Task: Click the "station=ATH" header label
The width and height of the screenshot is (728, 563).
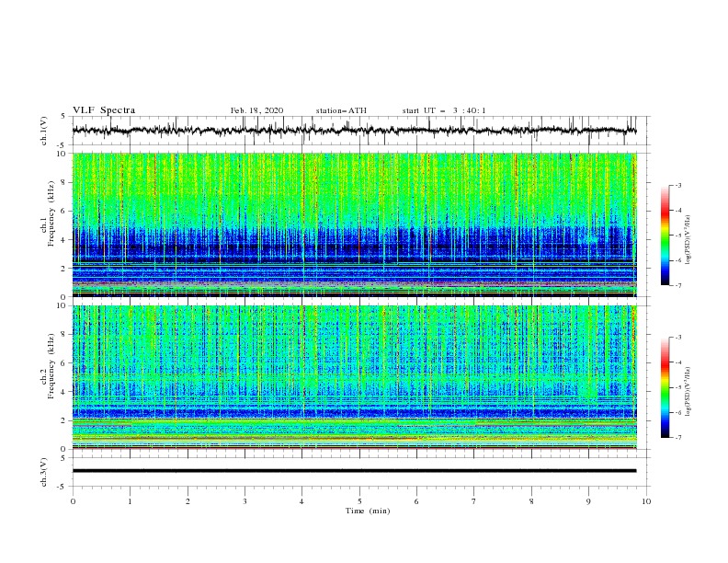Action: (341, 110)
